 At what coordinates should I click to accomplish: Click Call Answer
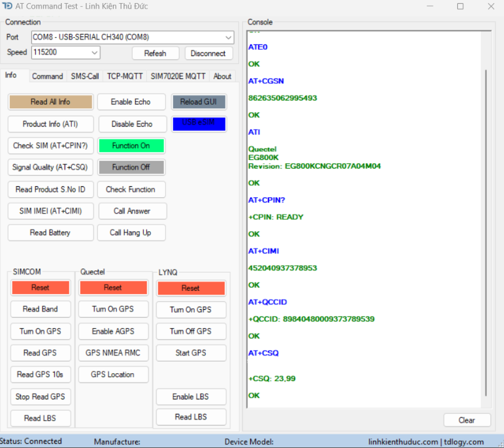click(132, 211)
